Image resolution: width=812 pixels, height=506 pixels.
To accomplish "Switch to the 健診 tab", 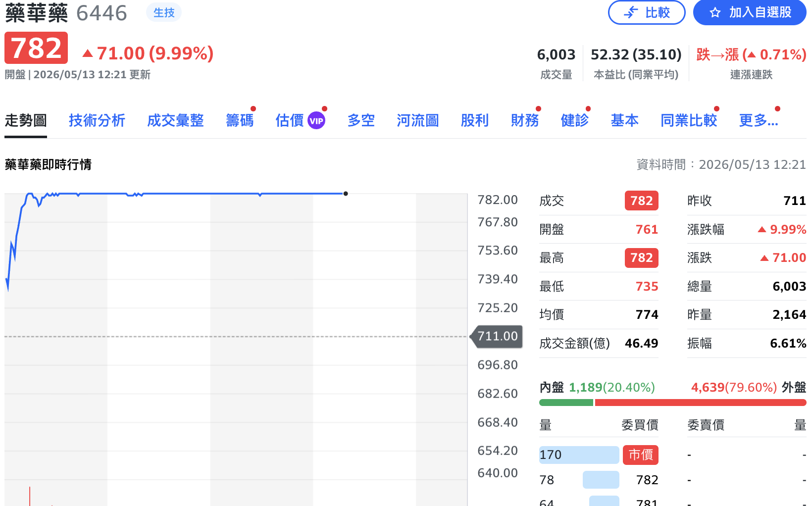I will tap(575, 120).
